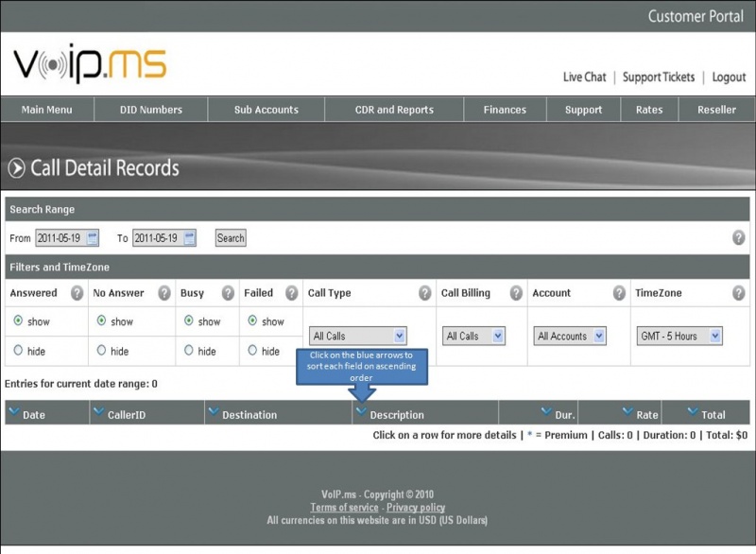756x554 pixels.
Task: Click the help icon next to Answered
Action: click(77, 293)
